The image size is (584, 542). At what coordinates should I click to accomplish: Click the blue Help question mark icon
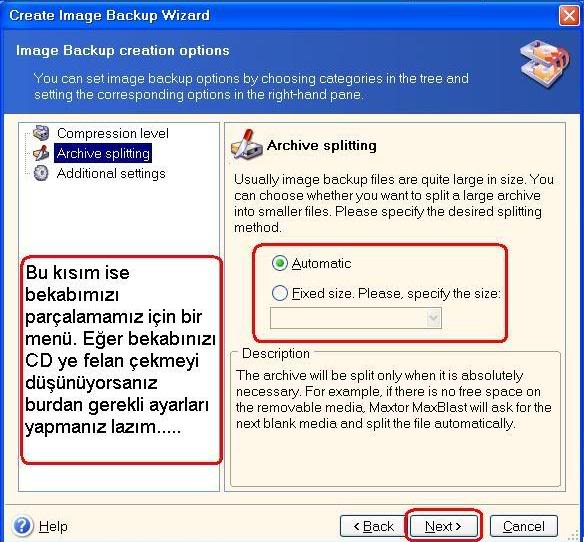coord(22,526)
